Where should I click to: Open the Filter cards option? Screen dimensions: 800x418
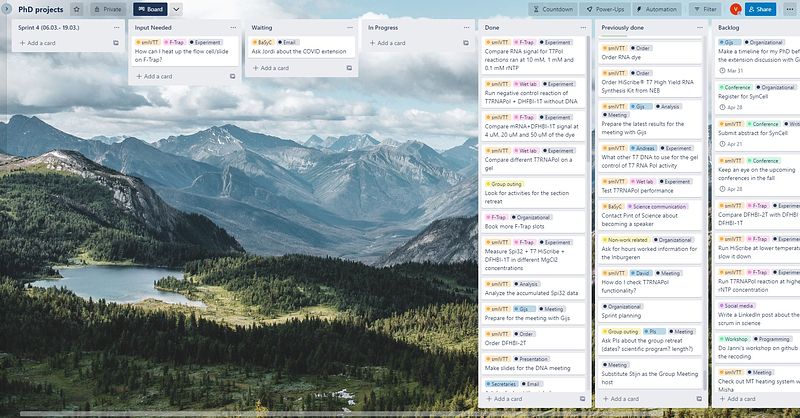(705, 8)
